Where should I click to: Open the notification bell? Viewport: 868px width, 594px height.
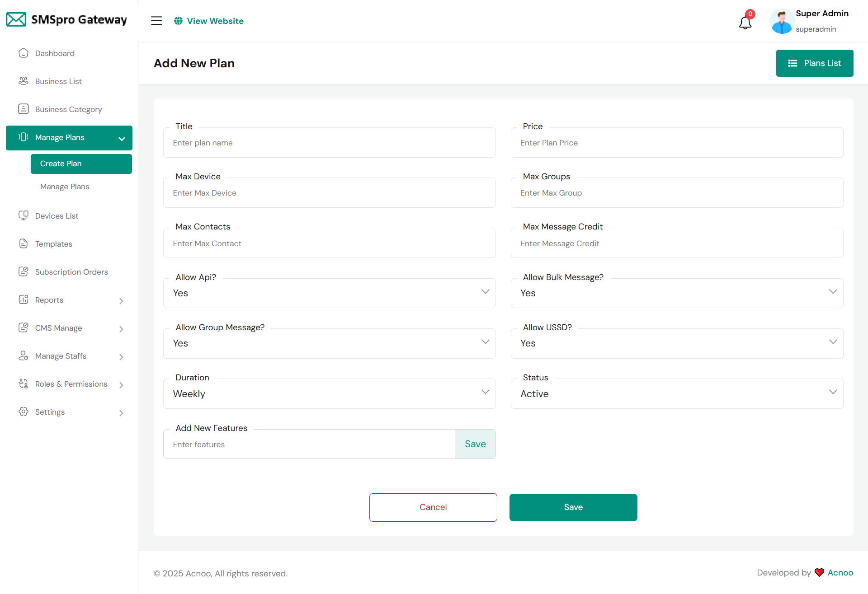[745, 22]
